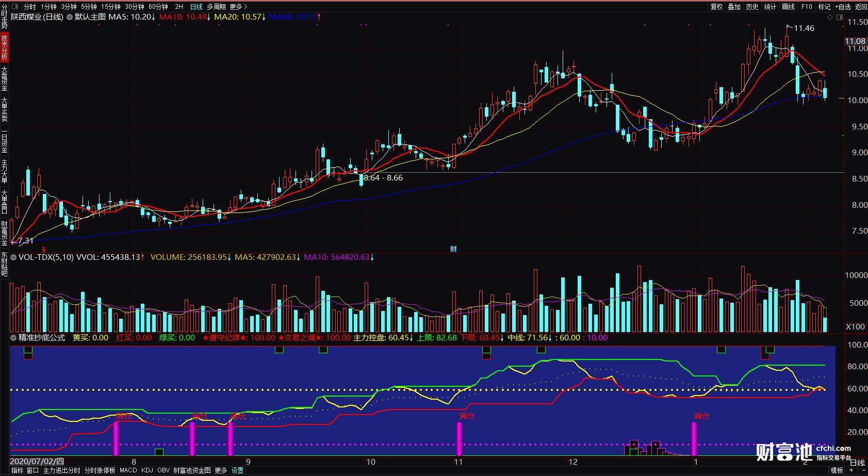The width and height of the screenshot is (868, 476).
Task: Open the 默认主图 indicator dropdown circle
Action: (70, 17)
